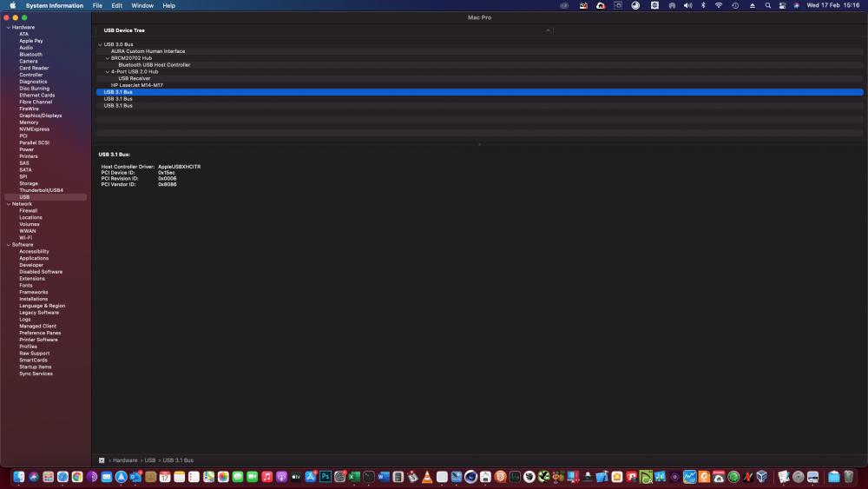This screenshot has height=489, width=868.
Task: Click Hardware in the bottom path bar
Action: pyautogui.click(x=125, y=460)
